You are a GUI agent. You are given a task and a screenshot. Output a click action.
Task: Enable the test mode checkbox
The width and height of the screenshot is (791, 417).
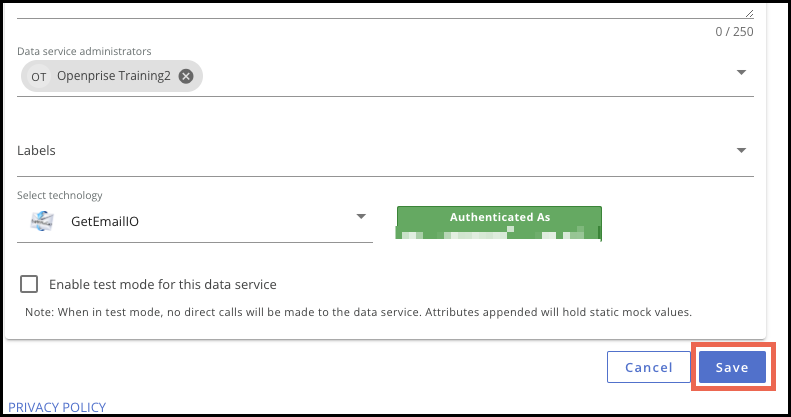pyautogui.click(x=29, y=284)
